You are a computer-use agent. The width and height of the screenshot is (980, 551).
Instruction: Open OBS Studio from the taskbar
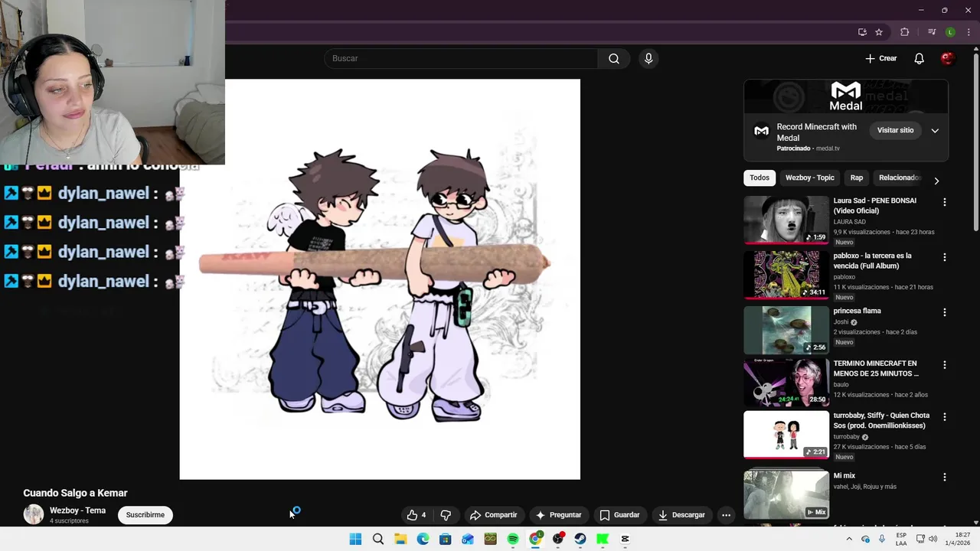[x=558, y=539]
